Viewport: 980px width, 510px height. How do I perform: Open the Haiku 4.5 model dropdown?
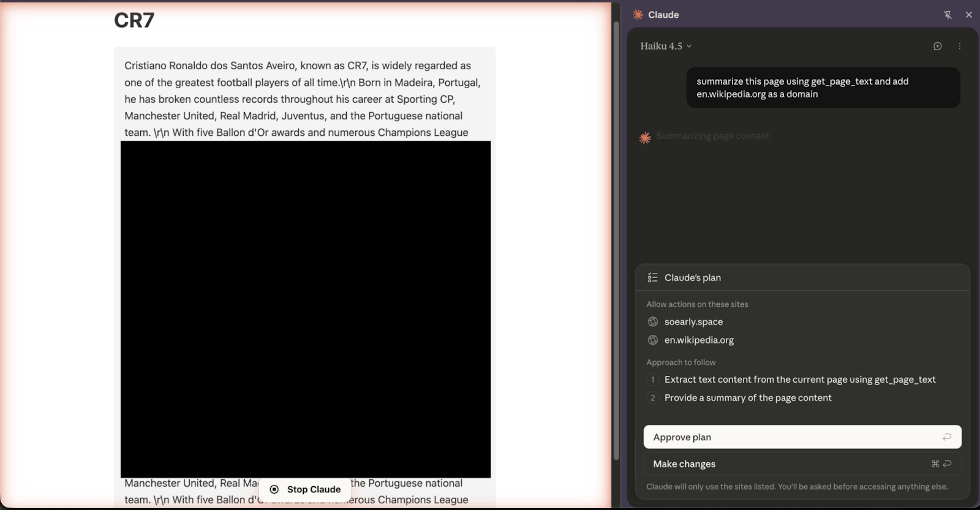point(666,46)
